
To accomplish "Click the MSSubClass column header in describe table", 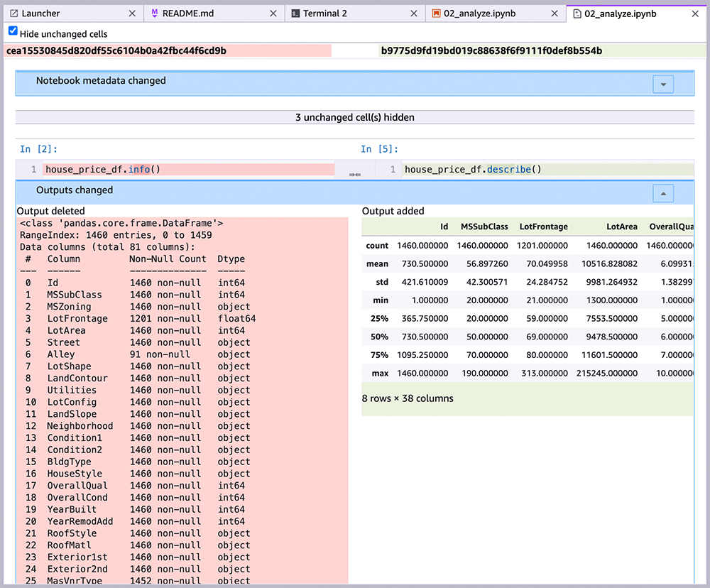I will [x=484, y=227].
